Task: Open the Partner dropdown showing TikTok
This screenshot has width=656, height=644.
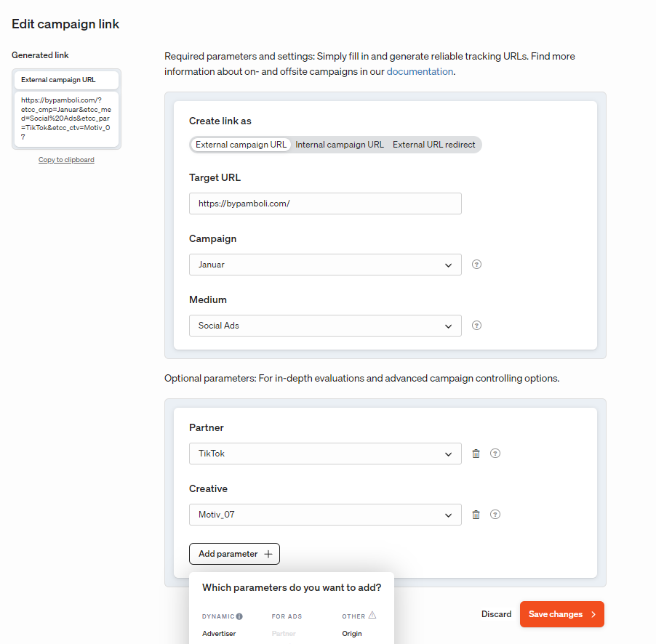Action: click(325, 454)
